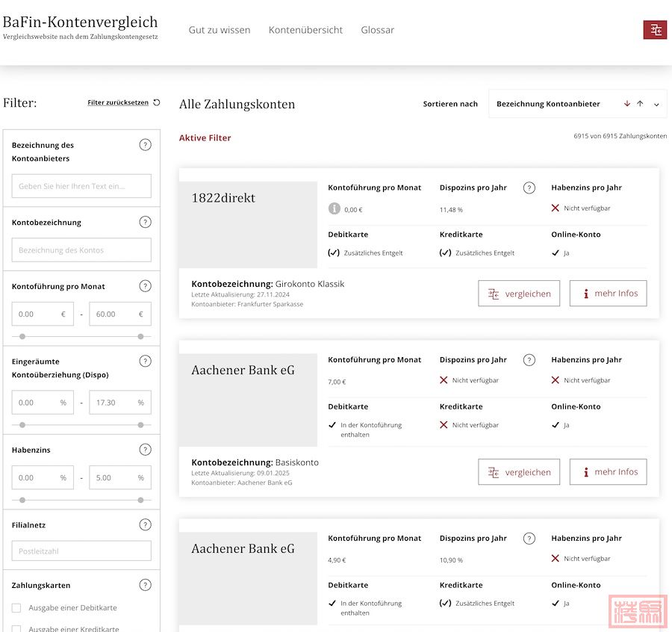Click Online-Konto checkmark icon in Basiskonto card
The image size is (672, 632).
click(x=556, y=425)
